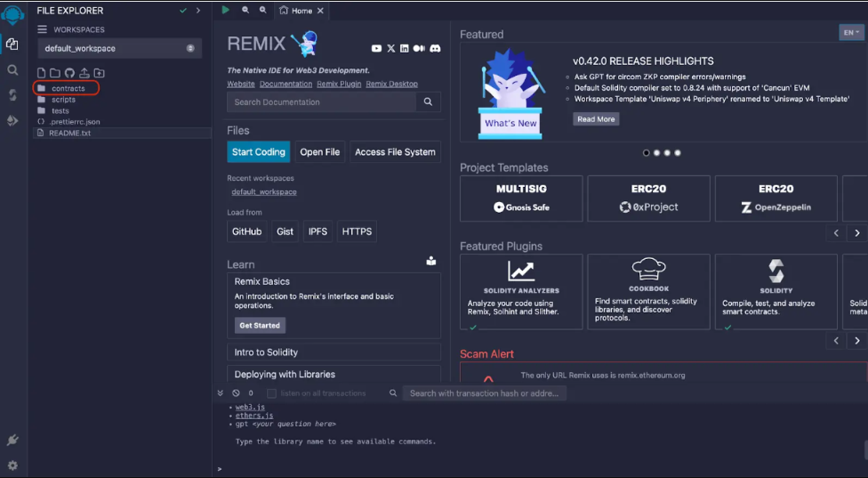The image size is (868, 478).
Task: Open the Search in files sidebar icon
Action: click(x=12, y=69)
